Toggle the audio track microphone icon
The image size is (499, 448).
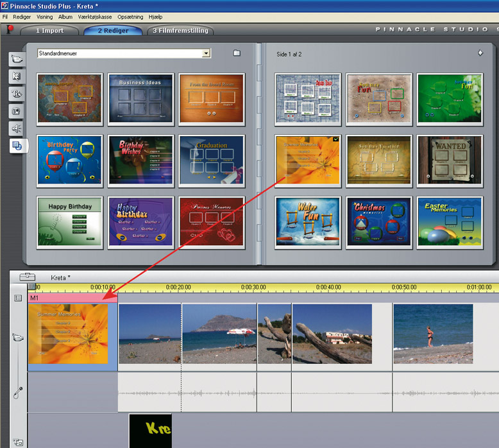click(x=18, y=392)
